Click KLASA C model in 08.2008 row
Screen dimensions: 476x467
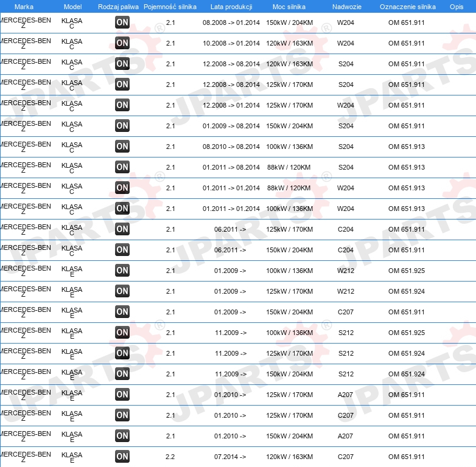pos(72,23)
